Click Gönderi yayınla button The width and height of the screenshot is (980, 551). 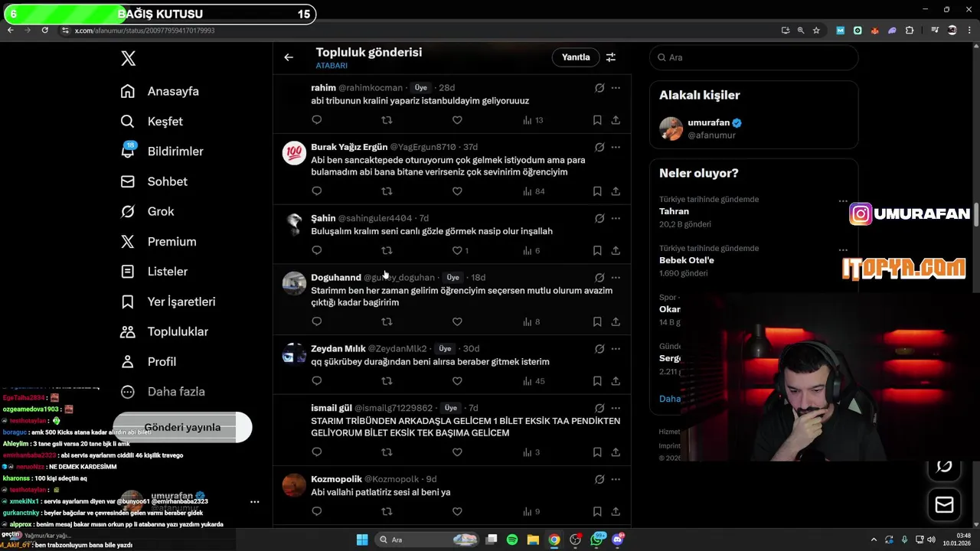pos(182,427)
